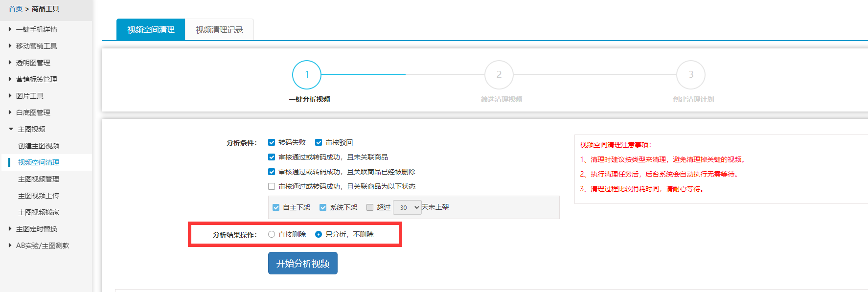Screen dimensions: 868x292
Task: Go to 首页 breadcrumb link
Action: pyautogui.click(x=16, y=9)
